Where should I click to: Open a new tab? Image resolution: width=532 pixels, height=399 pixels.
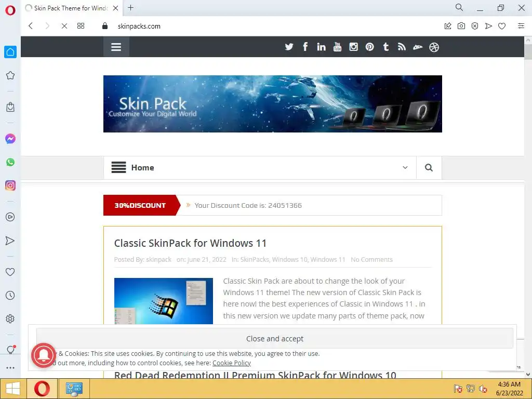130,7
